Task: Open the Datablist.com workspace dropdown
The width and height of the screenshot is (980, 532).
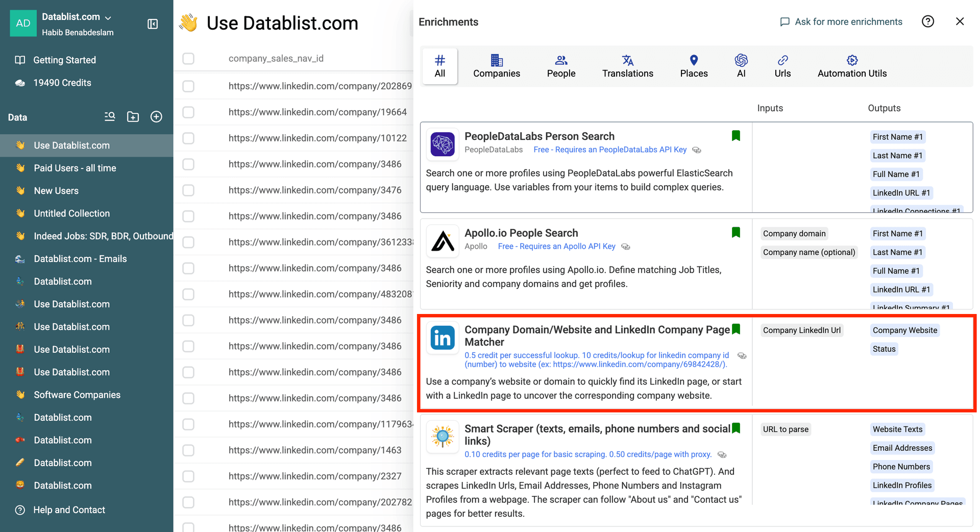Action: click(108, 16)
